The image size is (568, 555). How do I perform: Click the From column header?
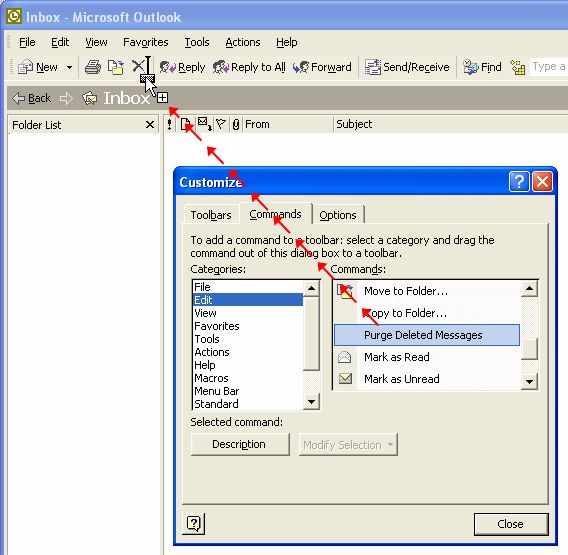click(x=288, y=125)
